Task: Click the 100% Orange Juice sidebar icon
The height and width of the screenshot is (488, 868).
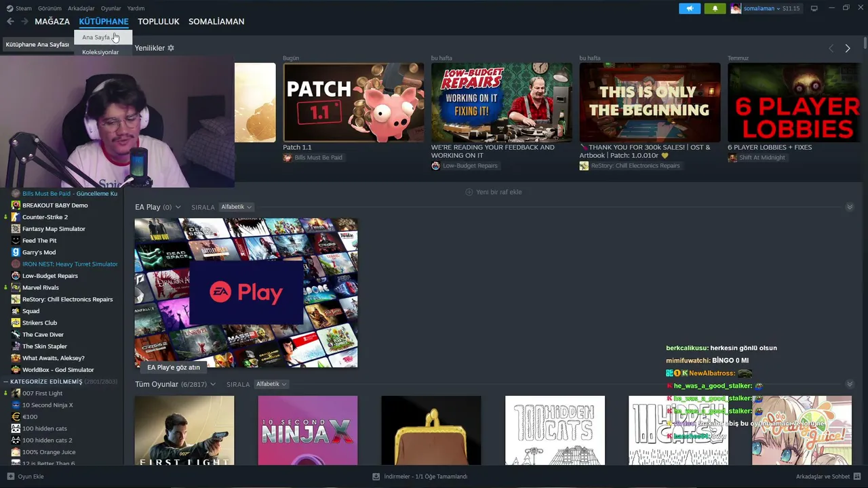Action: pyautogui.click(x=16, y=452)
